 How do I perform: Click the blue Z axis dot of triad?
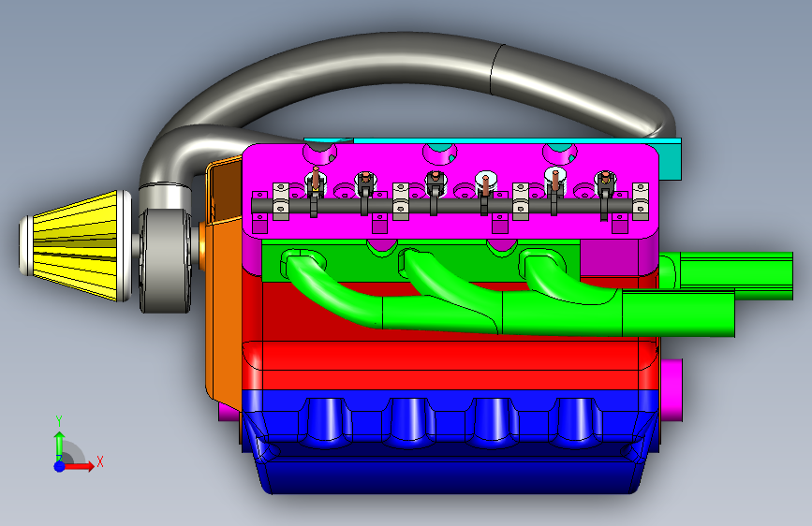point(60,466)
